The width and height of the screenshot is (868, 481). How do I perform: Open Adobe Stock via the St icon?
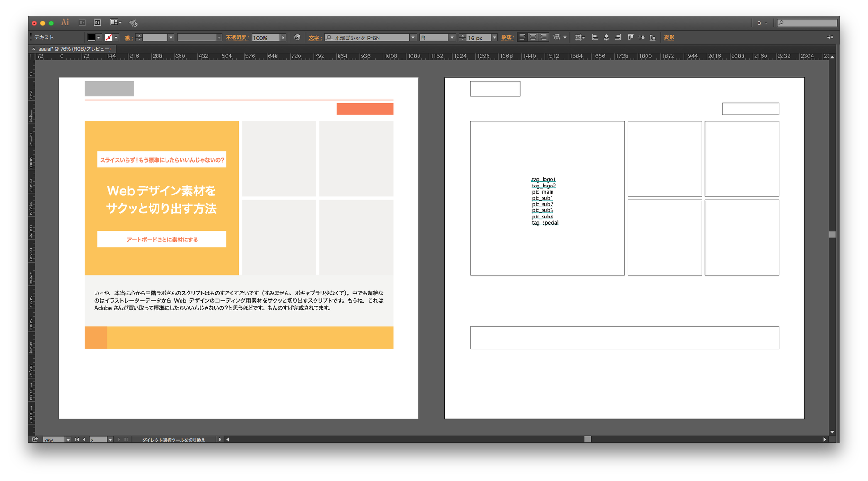97,23
